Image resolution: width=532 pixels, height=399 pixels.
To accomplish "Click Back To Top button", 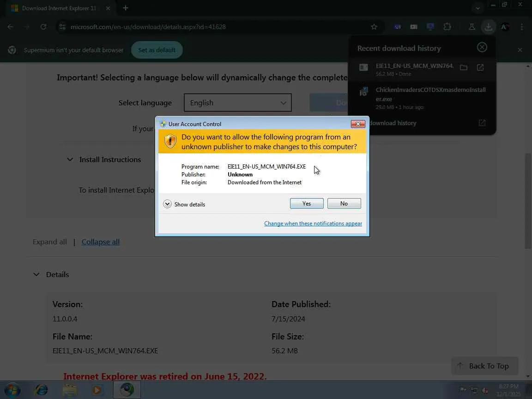I will (x=484, y=366).
